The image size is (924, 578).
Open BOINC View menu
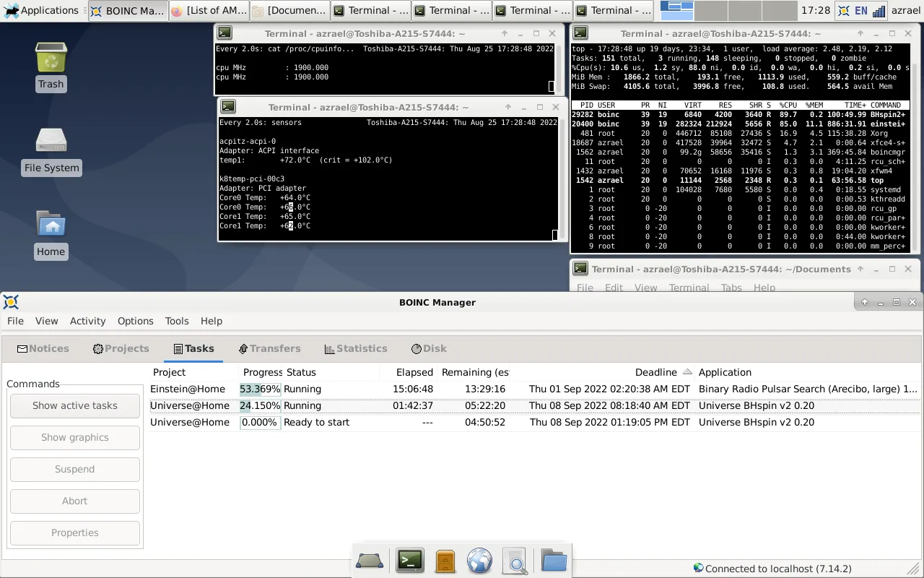[46, 321]
